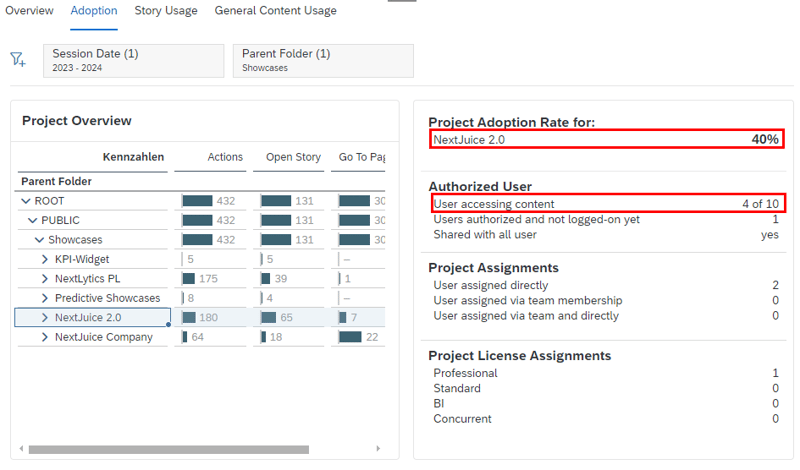Collapse the PUBLIC folder
This screenshot has height=470, width=800.
(33, 220)
